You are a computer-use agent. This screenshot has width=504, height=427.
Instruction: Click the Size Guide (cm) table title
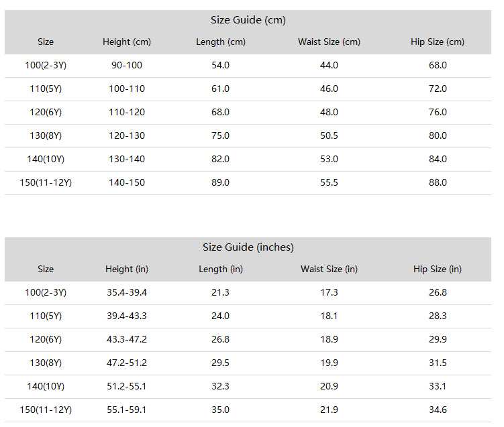point(248,20)
